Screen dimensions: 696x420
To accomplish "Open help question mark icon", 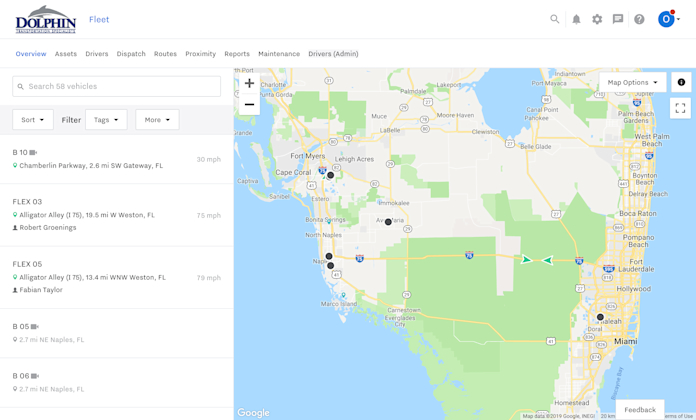I will tap(639, 19).
